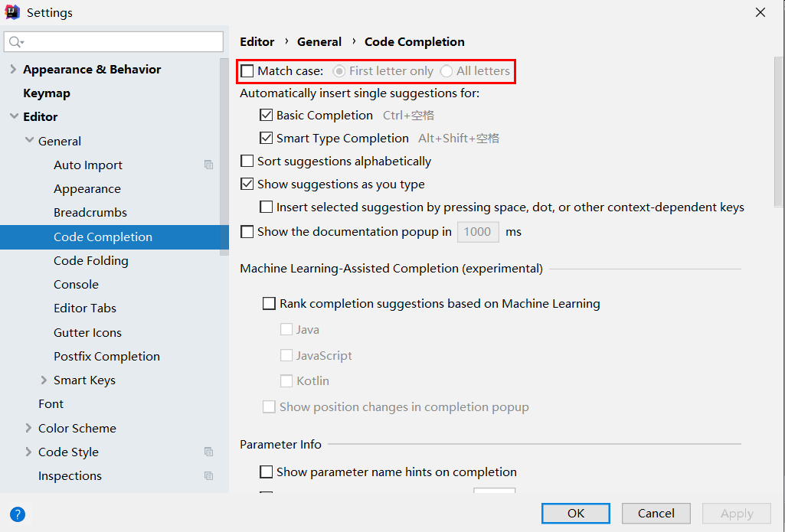Uncheck Basic Completion auto-insert

[267, 116]
